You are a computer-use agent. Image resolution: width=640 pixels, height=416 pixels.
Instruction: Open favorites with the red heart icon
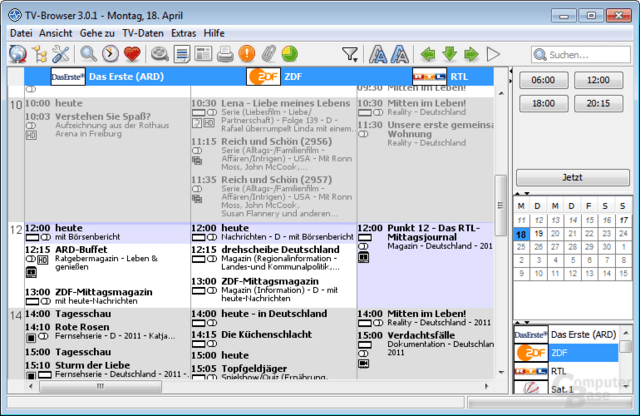[x=132, y=54]
